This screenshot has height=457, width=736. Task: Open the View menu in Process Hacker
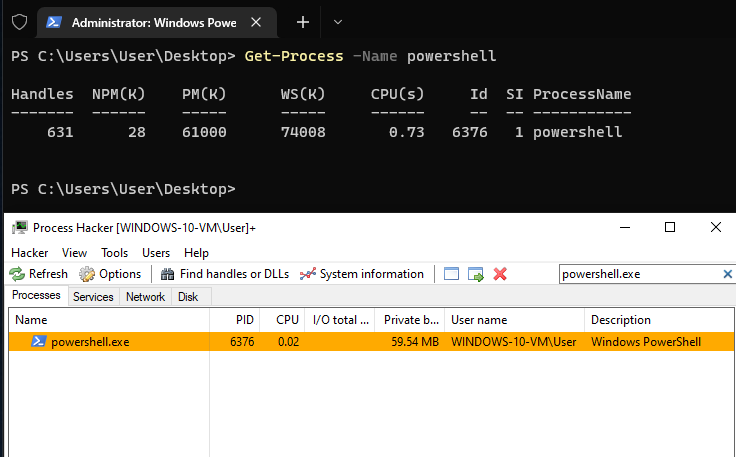(74, 253)
